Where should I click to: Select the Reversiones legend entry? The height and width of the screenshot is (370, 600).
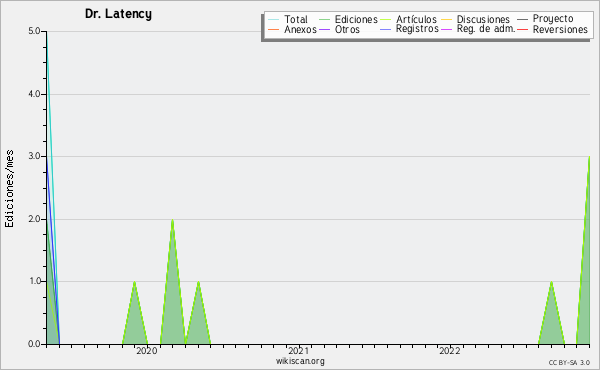(x=552, y=29)
